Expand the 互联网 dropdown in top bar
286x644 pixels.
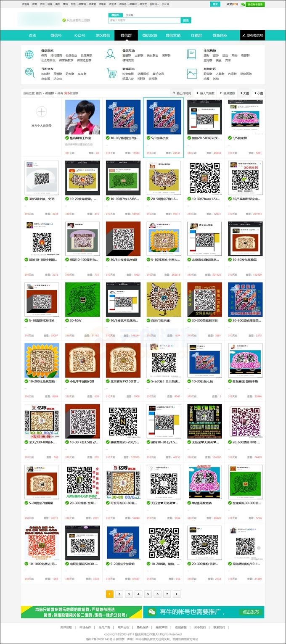point(154,4)
